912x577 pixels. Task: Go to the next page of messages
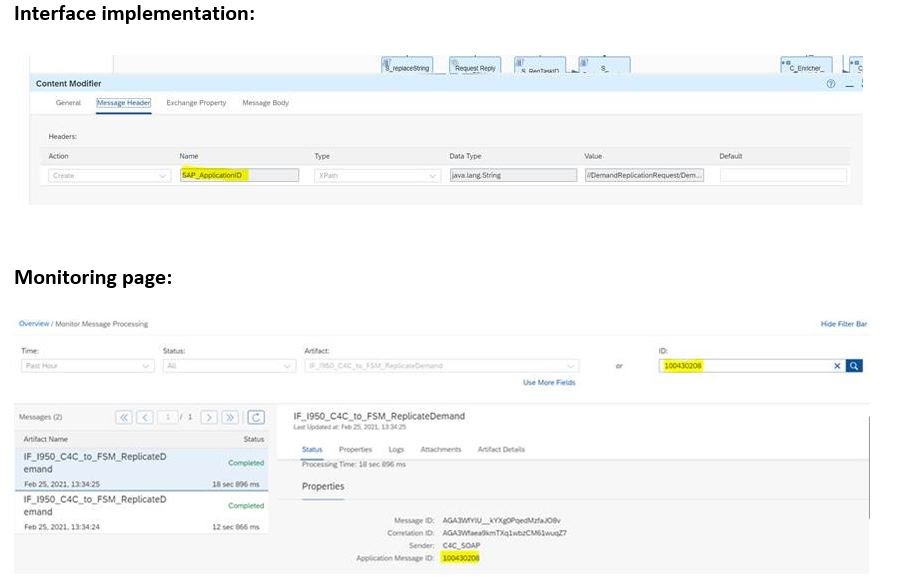point(208,418)
